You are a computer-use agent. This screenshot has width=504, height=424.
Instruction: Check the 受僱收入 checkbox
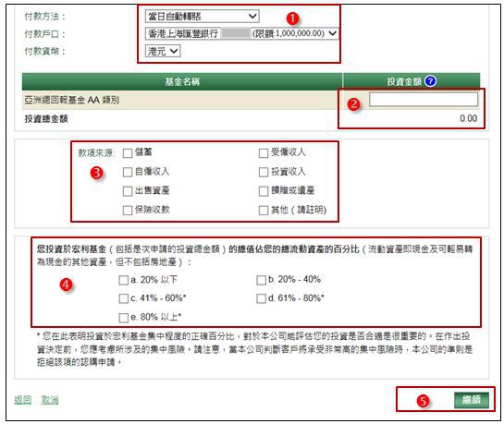[x=264, y=153]
